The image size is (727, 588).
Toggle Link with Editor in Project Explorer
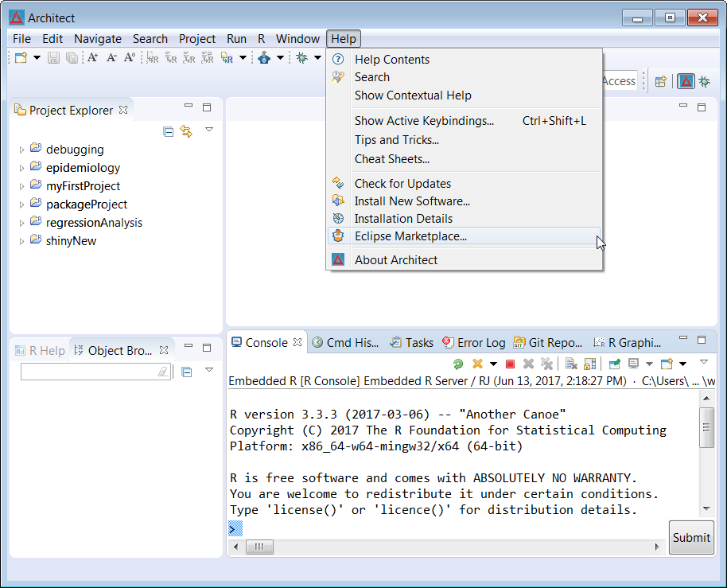pos(186,132)
